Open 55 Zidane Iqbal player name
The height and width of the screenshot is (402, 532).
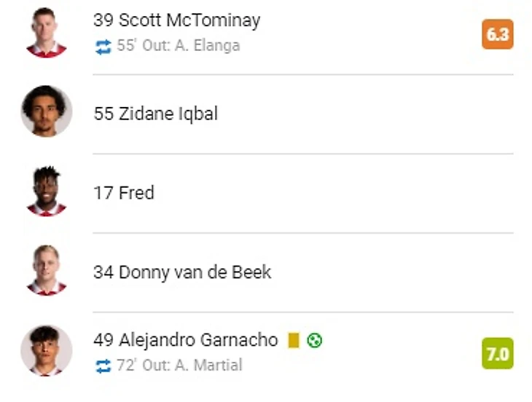click(156, 114)
